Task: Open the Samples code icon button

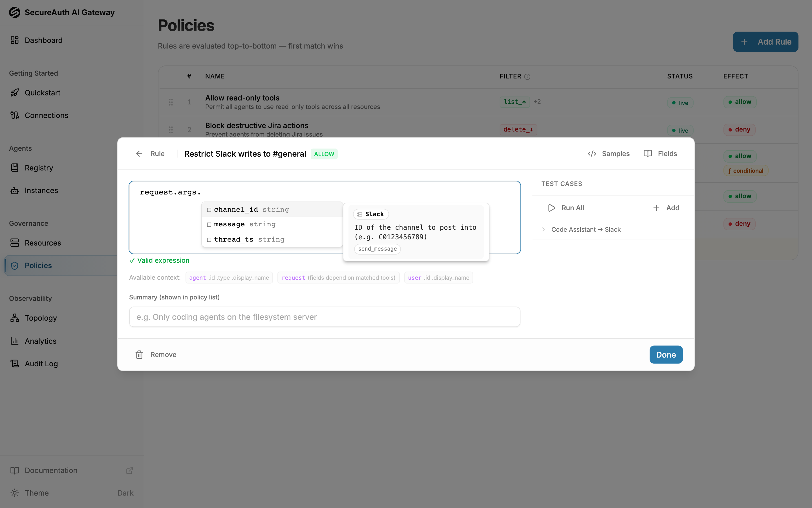Action: (609, 154)
